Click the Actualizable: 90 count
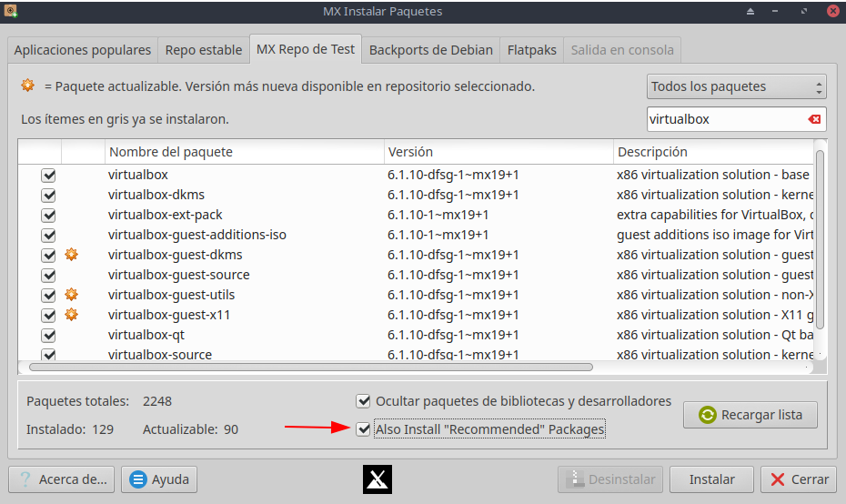The width and height of the screenshot is (846, 504). [x=190, y=429]
